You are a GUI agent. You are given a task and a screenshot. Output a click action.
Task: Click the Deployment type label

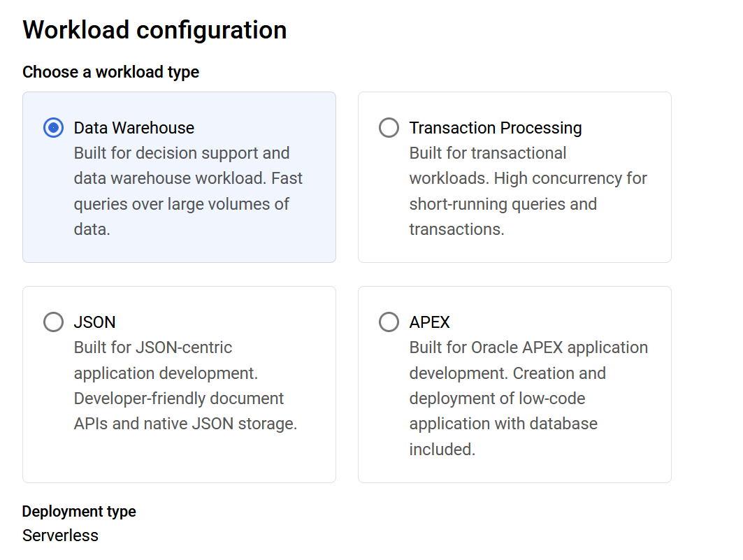tap(79, 511)
